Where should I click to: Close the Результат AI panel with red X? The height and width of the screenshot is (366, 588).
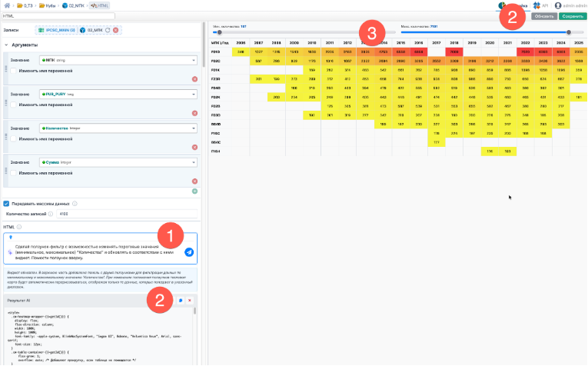tap(190, 300)
